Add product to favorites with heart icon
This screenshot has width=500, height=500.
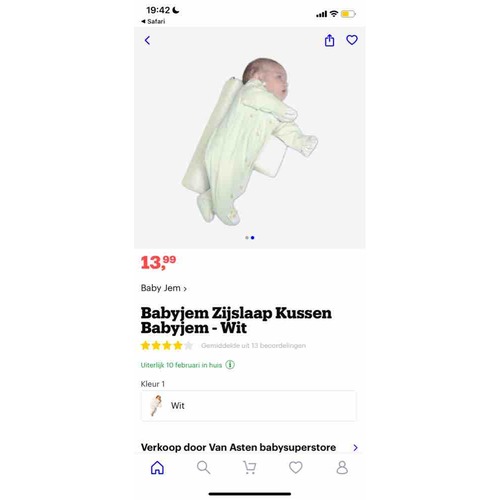coord(352,40)
